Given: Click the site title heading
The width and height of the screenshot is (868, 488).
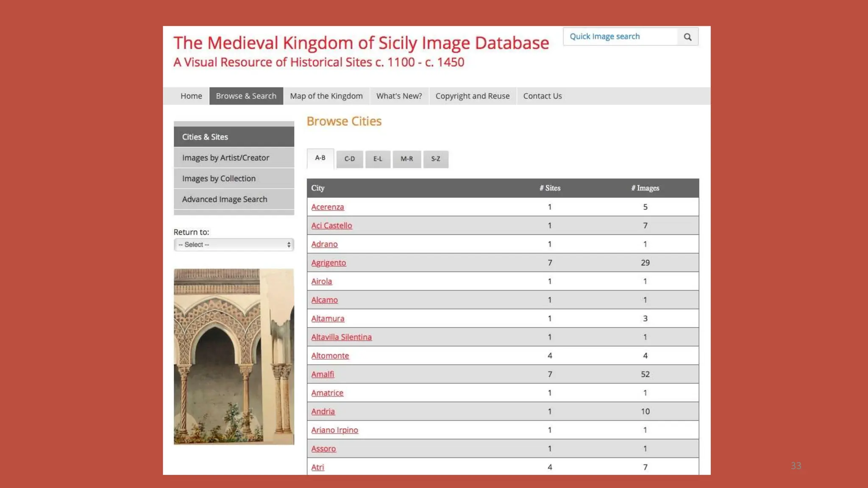Looking at the screenshot, I should tap(361, 43).
